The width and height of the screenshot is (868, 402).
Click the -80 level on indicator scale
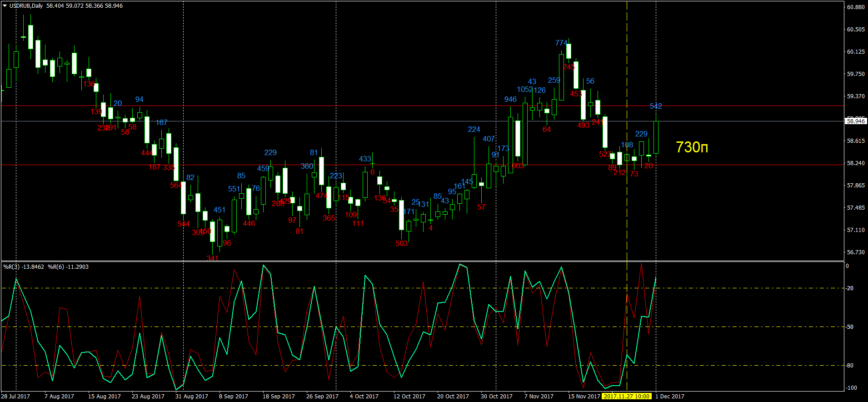click(x=849, y=366)
